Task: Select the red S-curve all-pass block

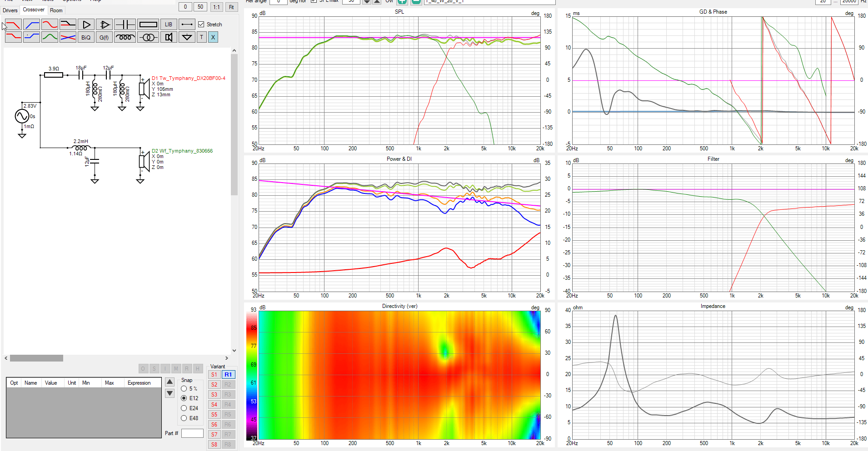Action: 50,25
